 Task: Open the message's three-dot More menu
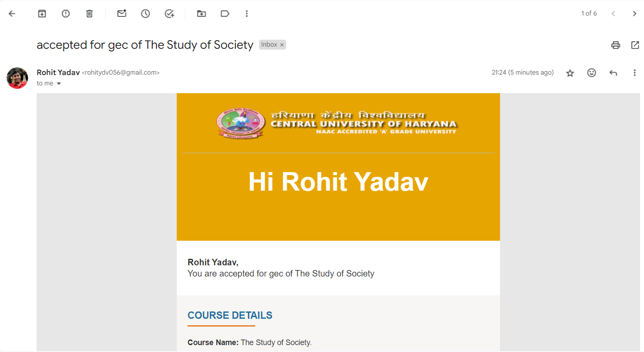click(x=635, y=73)
